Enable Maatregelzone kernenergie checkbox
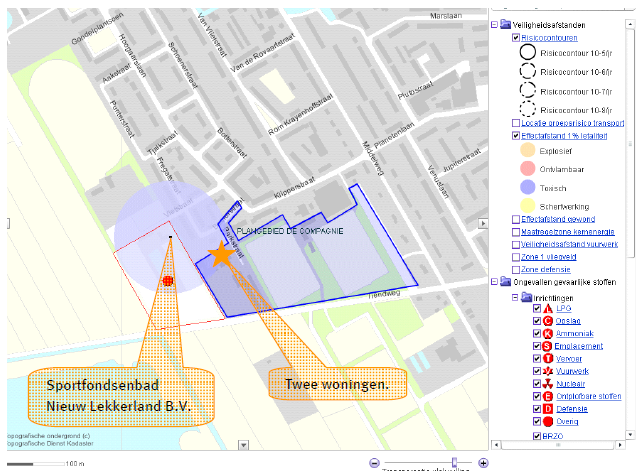This screenshot has height=471, width=641. (x=516, y=232)
